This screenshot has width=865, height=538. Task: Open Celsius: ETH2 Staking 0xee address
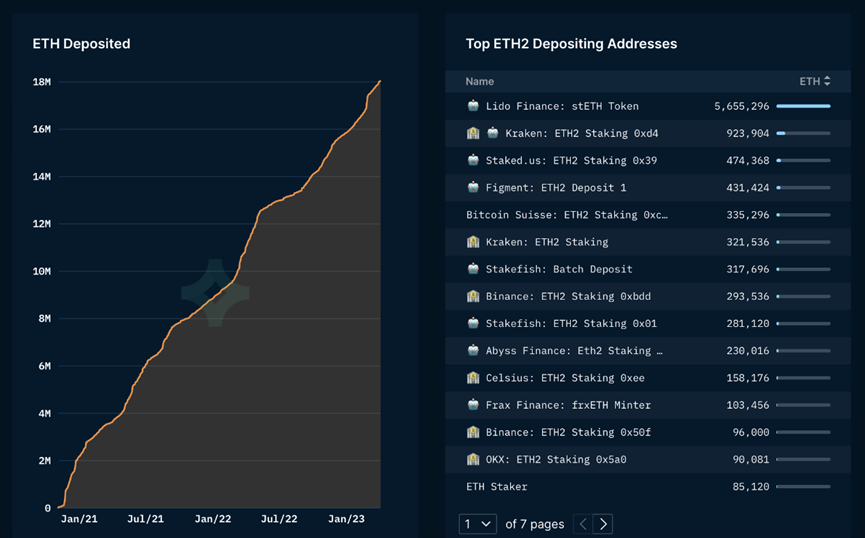click(565, 378)
